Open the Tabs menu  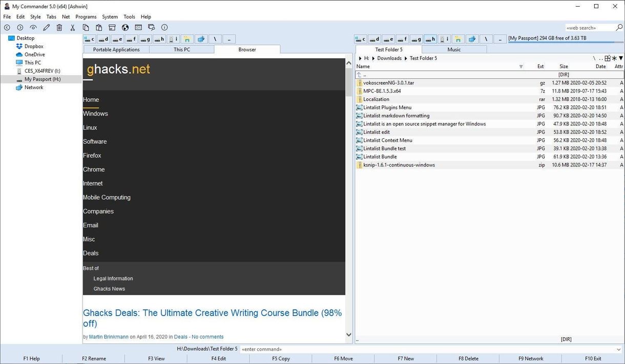coord(51,17)
